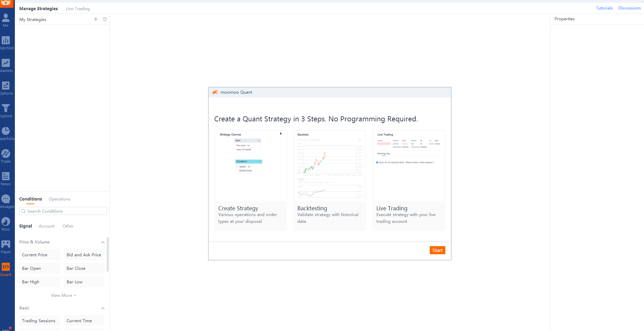
Task: Select the Account conditions tab
Action: coord(47,226)
